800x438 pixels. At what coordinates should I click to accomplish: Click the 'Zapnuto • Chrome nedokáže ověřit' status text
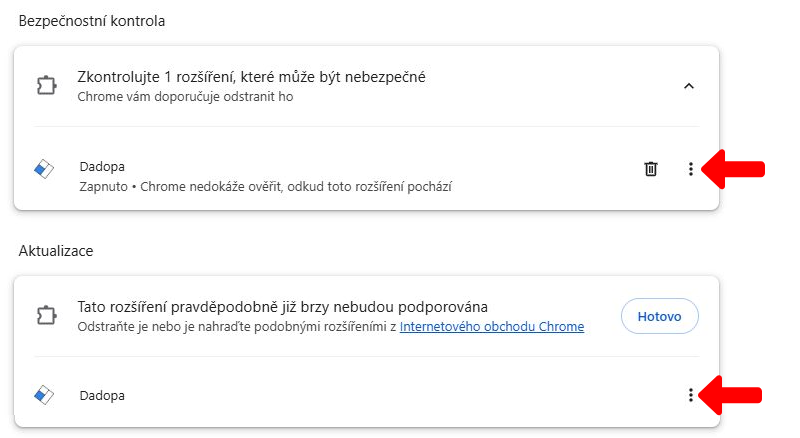[265, 186]
